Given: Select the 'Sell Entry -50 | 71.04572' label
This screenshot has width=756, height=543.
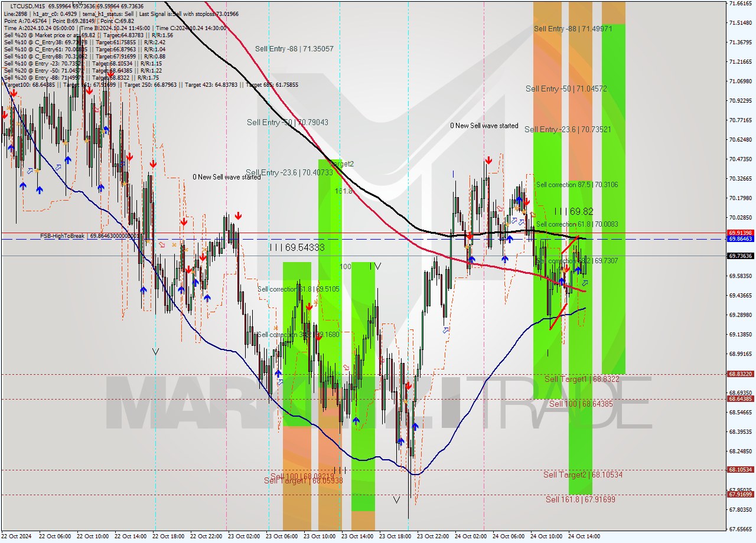Looking at the screenshot, I should pyautogui.click(x=566, y=89).
